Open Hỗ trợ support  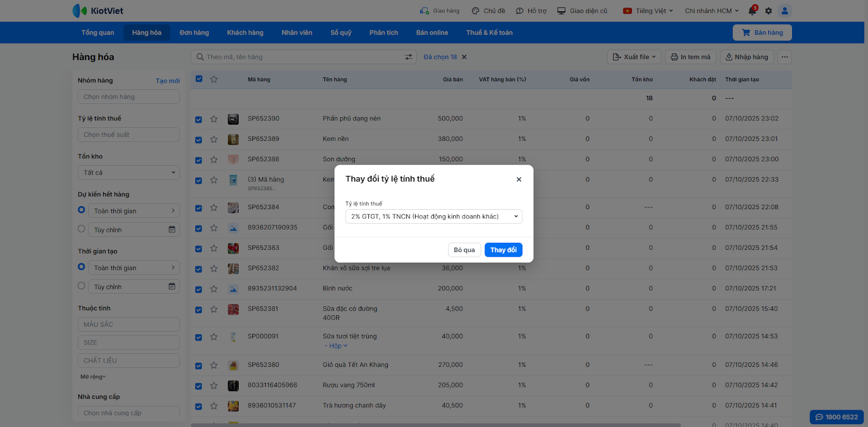[x=531, y=11]
